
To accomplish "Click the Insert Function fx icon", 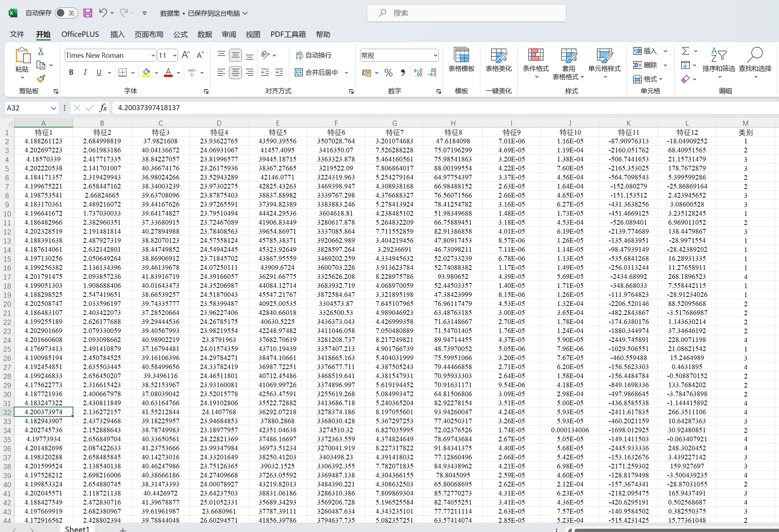I will [x=103, y=108].
